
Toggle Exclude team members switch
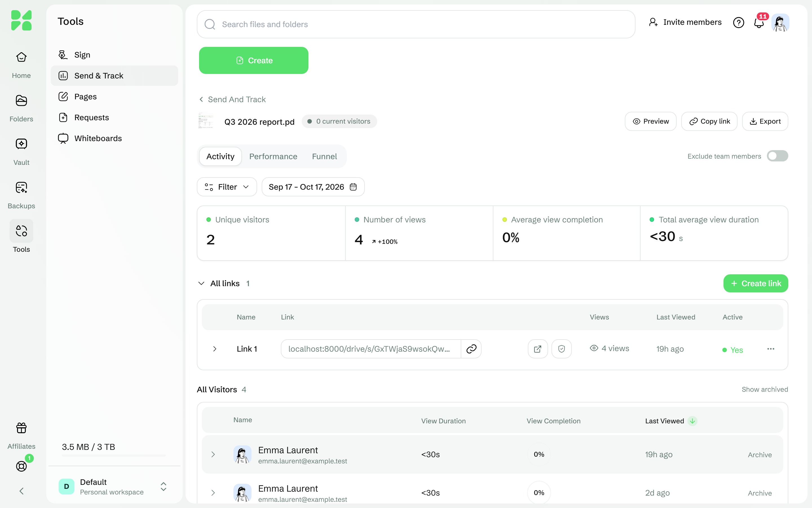click(x=777, y=156)
